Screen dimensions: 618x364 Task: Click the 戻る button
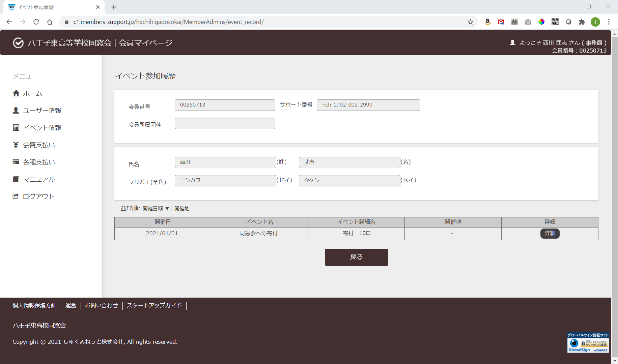(356, 257)
